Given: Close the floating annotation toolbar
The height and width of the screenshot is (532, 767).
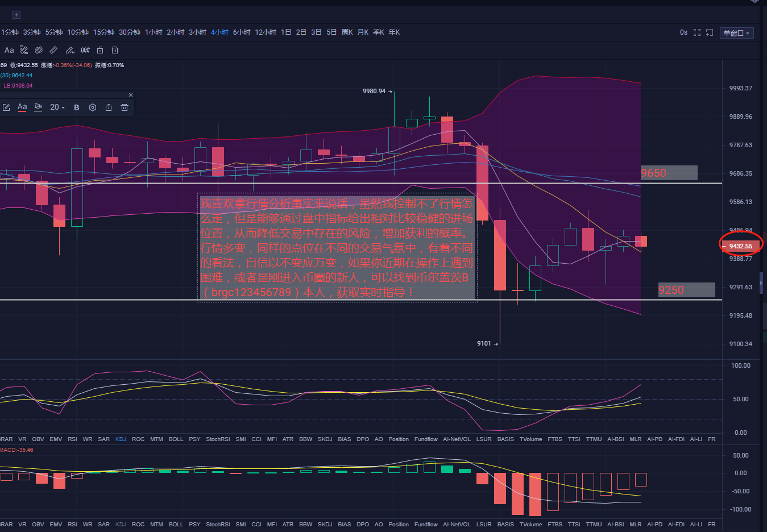Looking at the screenshot, I should click(x=131, y=95).
